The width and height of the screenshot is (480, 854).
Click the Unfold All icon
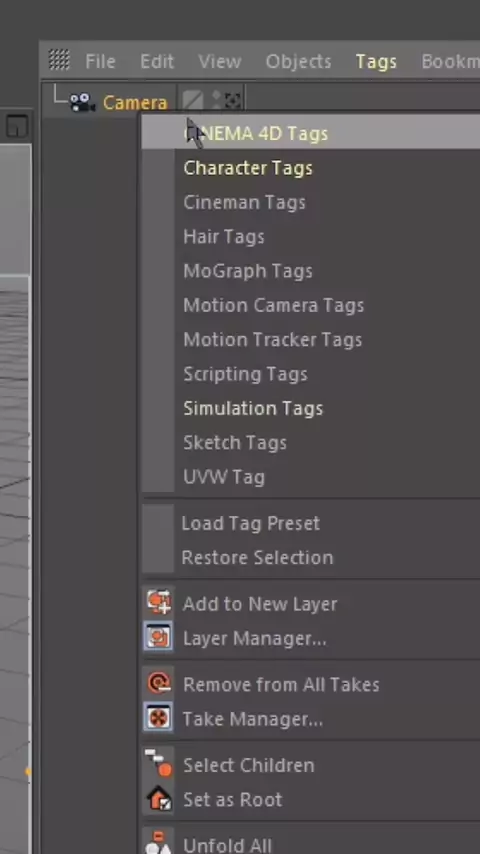[159, 843]
